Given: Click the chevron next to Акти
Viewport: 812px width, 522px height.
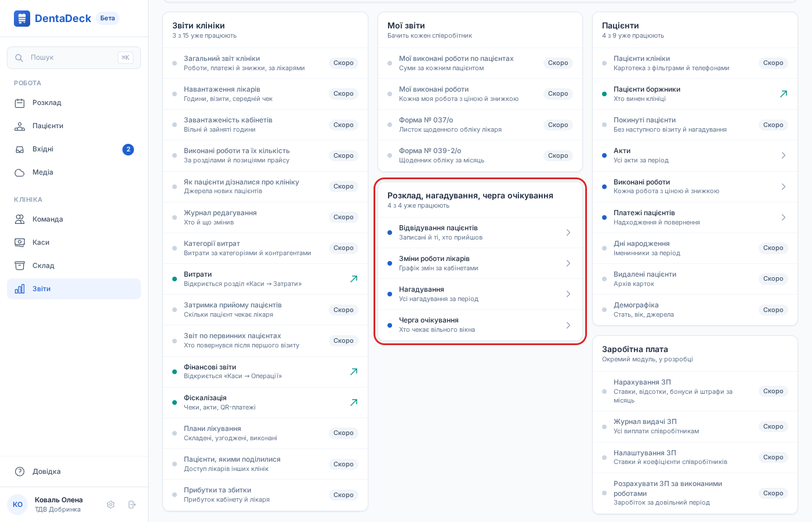Looking at the screenshot, I should (784, 155).
